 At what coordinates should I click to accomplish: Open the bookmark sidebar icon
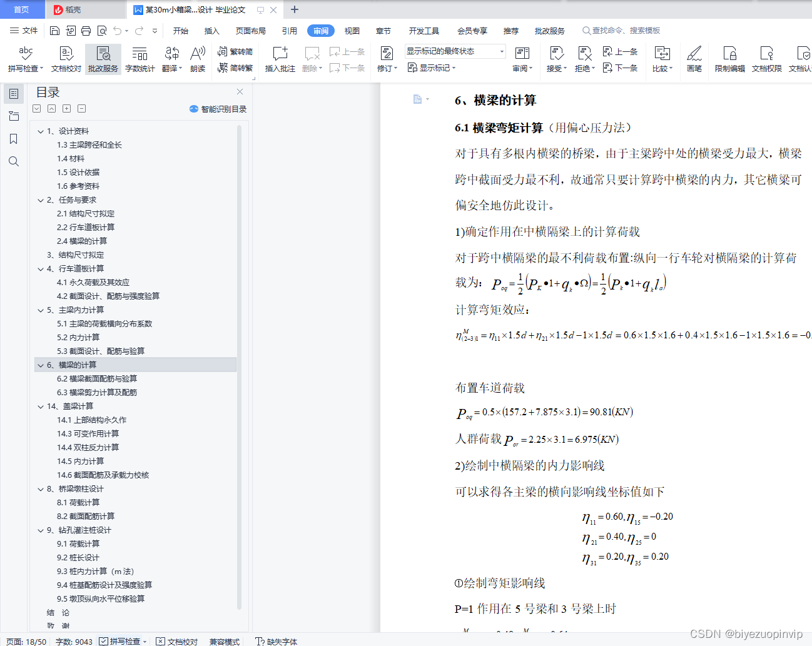14,139
